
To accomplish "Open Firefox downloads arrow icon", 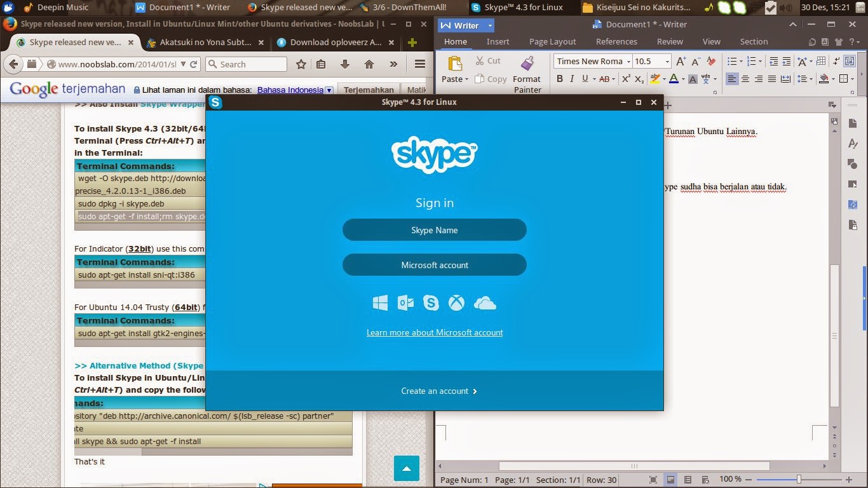I will (345, 64).
